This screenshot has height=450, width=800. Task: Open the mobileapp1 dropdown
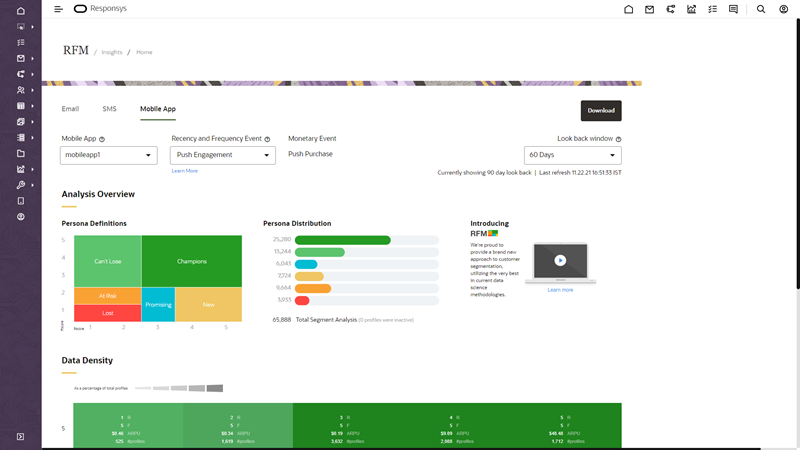[x=109, y=155]
